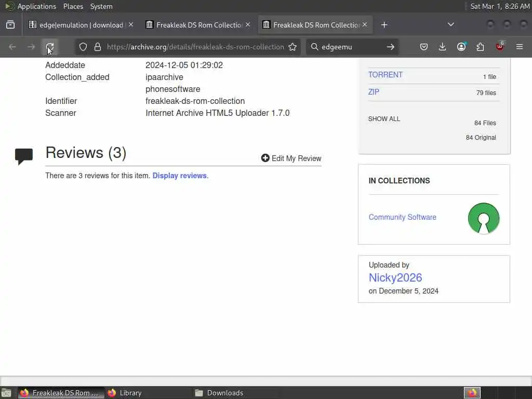Open Firefox hamburger application menu
The image size is (532, 399).
(x=520, y=47)
